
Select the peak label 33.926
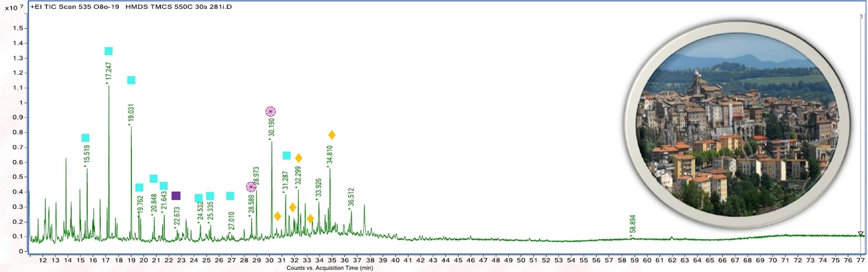318,189
